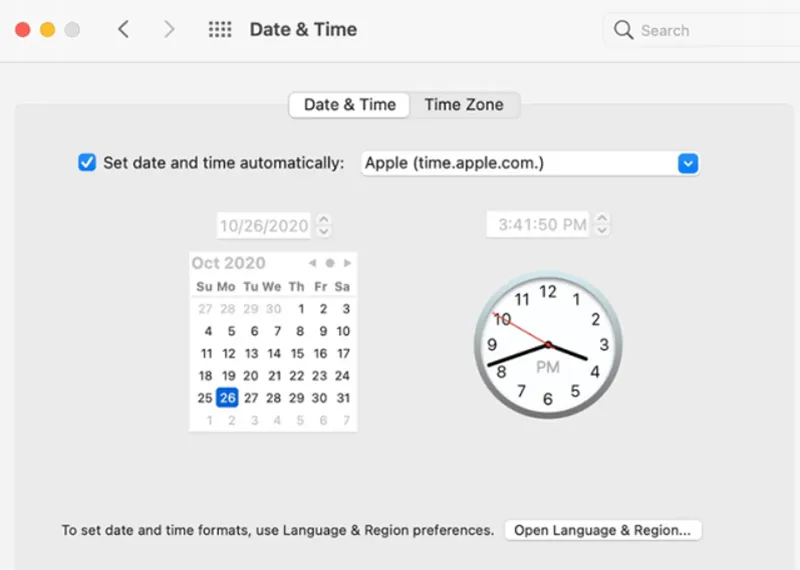Select October 29 in the calendar
The height and width of the screenshot is (570, 800).
point(296,398)
